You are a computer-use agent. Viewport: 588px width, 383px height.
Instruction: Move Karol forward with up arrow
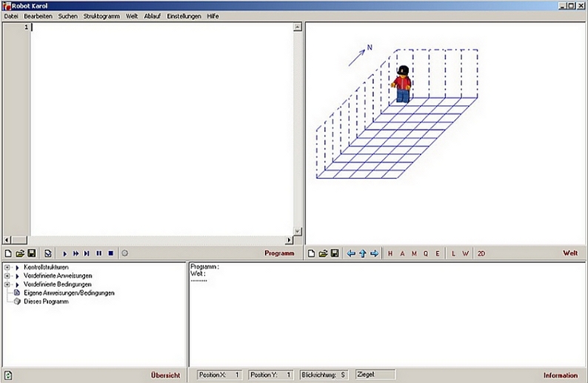pyautogui.click(x=363, y=253)
